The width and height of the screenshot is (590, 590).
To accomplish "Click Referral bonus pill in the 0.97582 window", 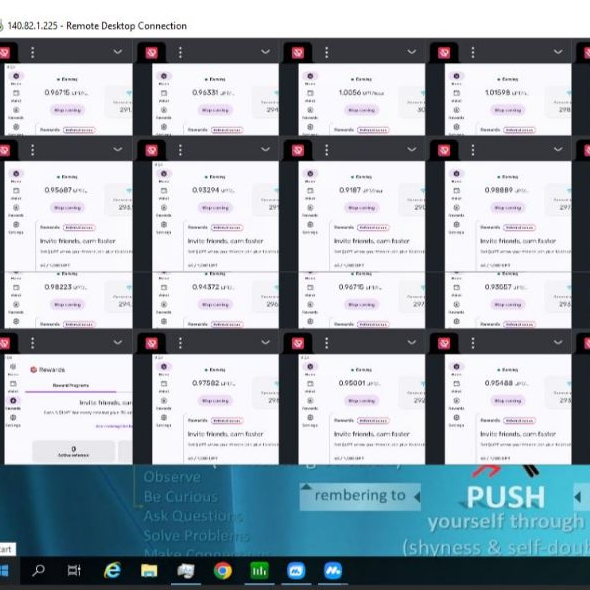I will pos(227,421).
